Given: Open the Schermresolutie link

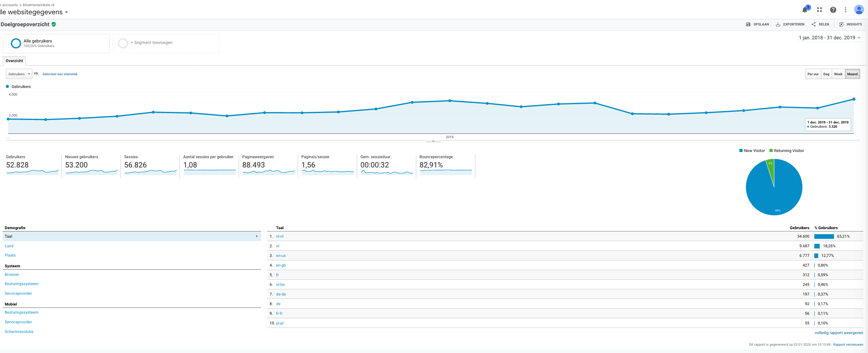Looking at the screenshot, I should [x=19, y=331].
